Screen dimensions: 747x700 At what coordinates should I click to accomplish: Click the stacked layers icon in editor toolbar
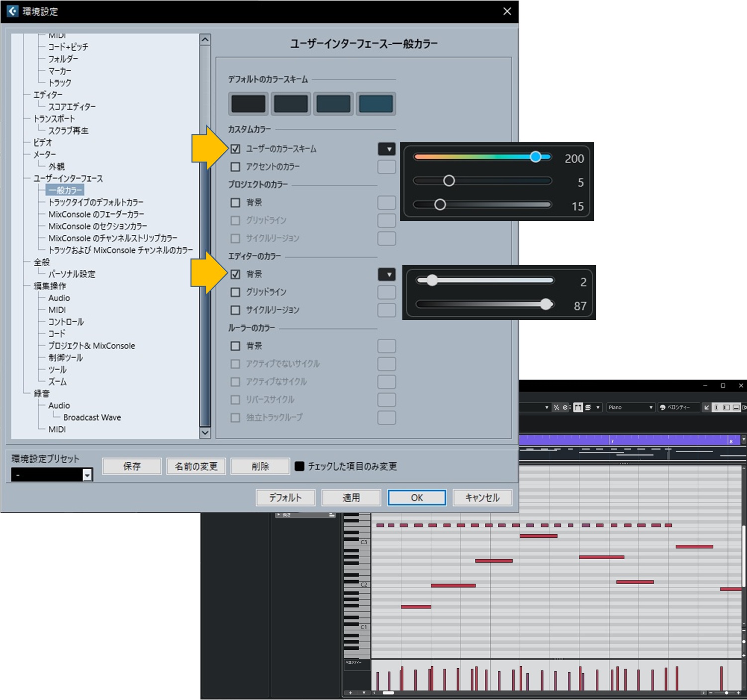point(588,407)
